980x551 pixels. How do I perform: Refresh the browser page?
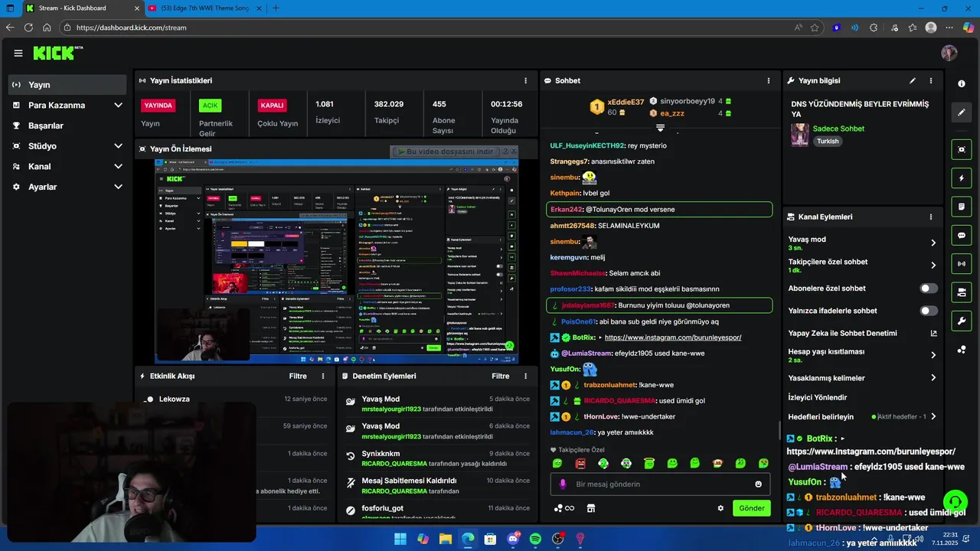pyautogui.click(x=28, y=28)
